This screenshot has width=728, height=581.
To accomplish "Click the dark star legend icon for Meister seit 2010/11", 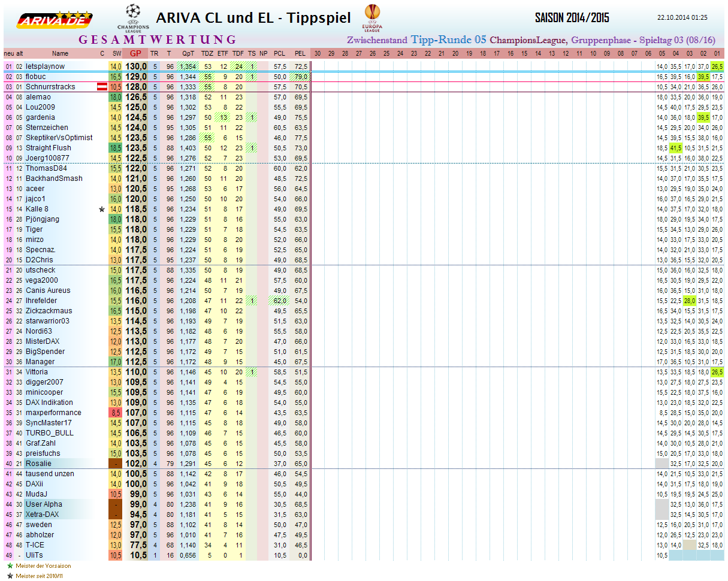I will 10,576.
